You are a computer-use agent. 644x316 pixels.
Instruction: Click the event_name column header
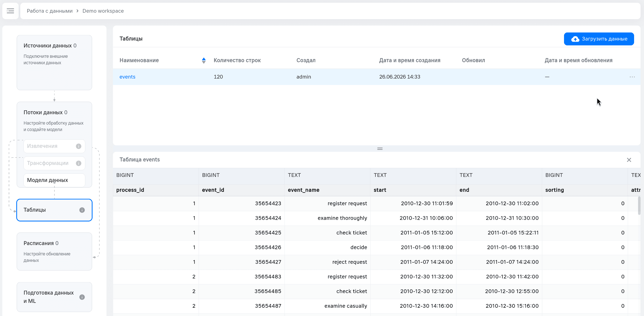[x=327, y=190]
